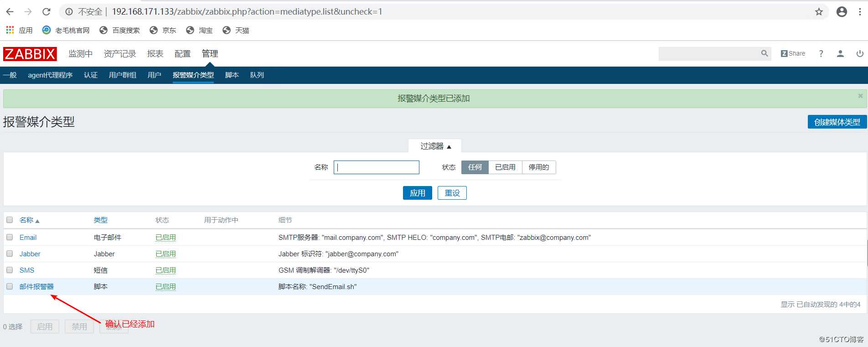The image size is (868, 347).
Task: Open the 应用 apps shortcut
Action: (19, 30)
